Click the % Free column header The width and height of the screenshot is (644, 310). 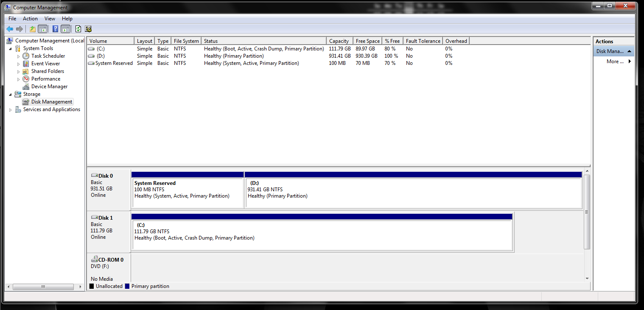392,41
